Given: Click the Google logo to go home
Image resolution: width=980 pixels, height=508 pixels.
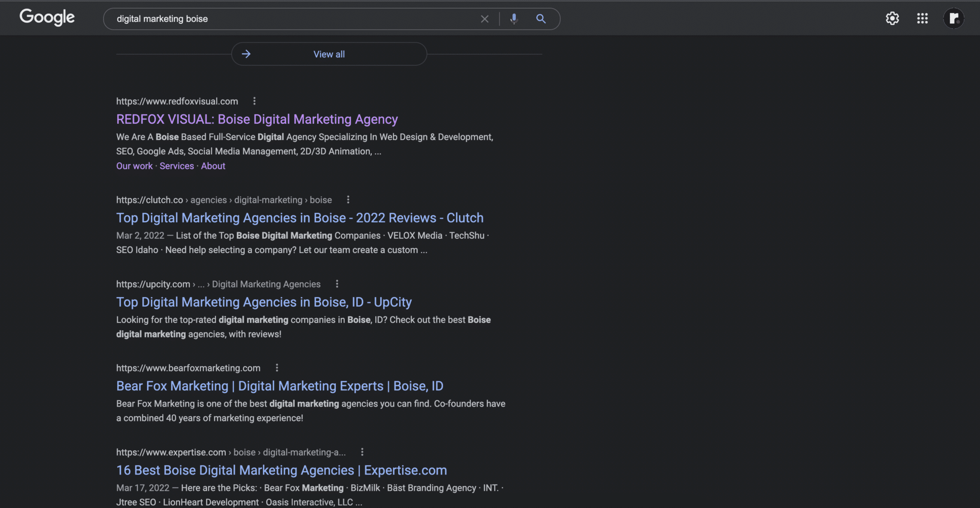Looking at the screenshot, I should [47, 17].
